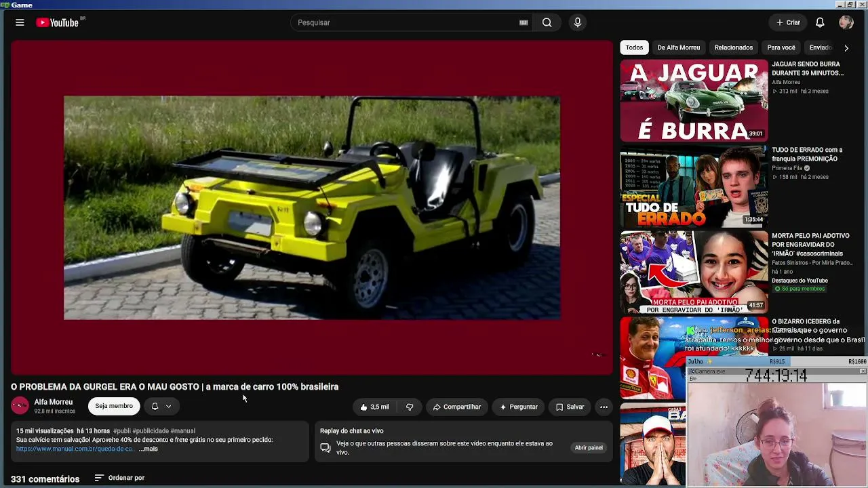Viewport: 868px width, 488px height.
Task: Close the Camera.exe overlay window
Action: tap(863, 371)
